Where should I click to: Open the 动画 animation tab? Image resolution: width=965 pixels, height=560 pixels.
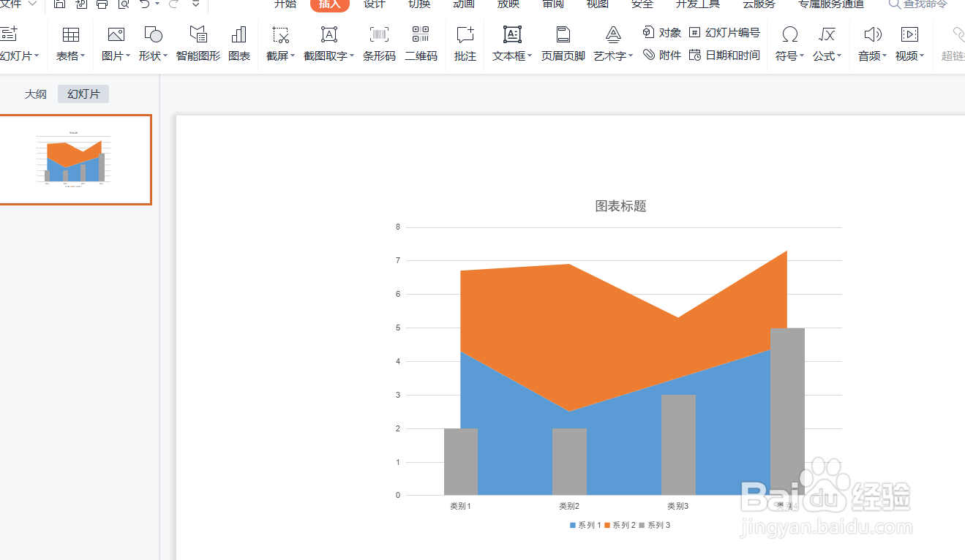464,4
